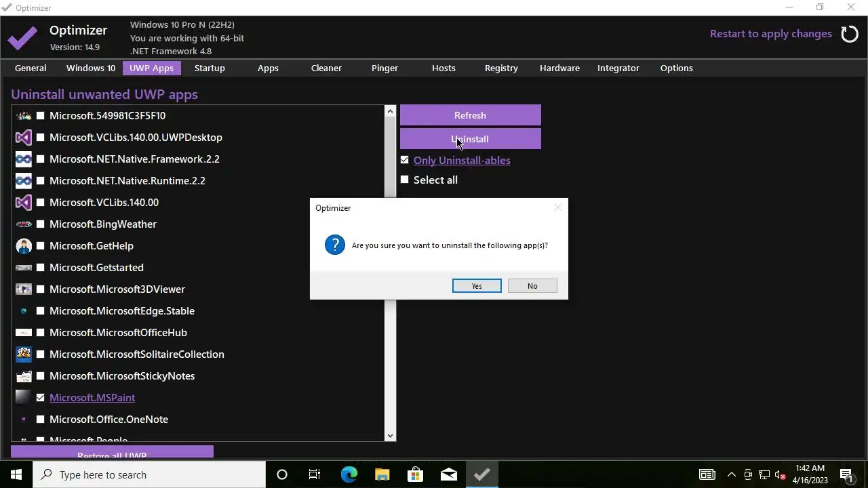Viewport: 868px width, 488px height.
Task: Uncheck the Microsoft.MSPaint checkbox
Action: [x=41, y=398]
